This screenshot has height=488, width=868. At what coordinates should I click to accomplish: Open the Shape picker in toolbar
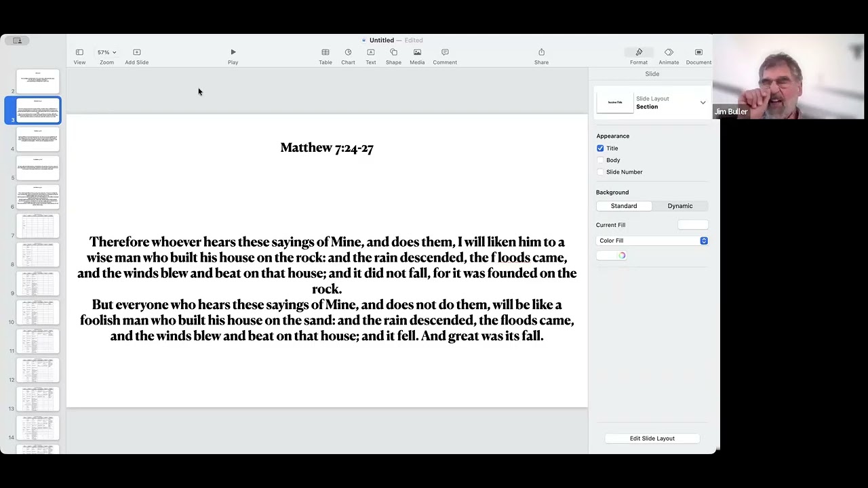click(393, 52)
